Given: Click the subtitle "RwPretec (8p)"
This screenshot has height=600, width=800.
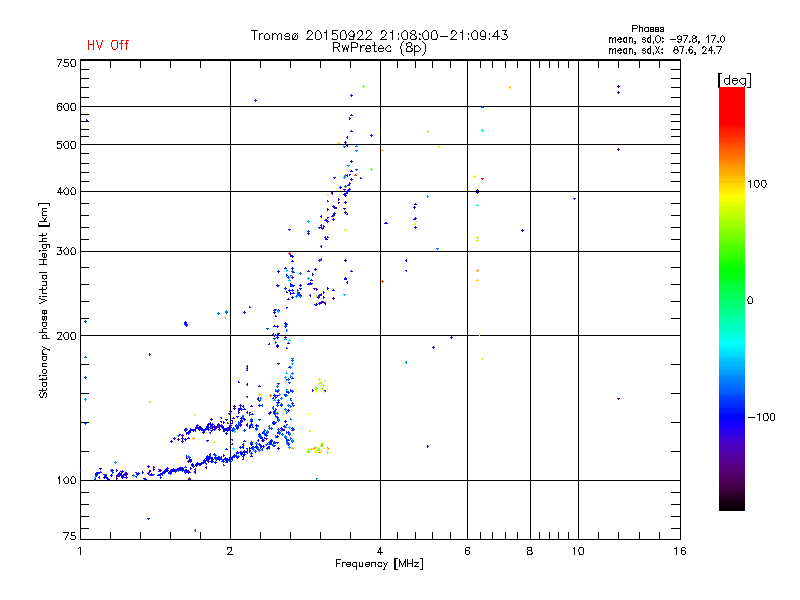Looking at the screenshot, I should pyautogui.click(x=380, y=48).
